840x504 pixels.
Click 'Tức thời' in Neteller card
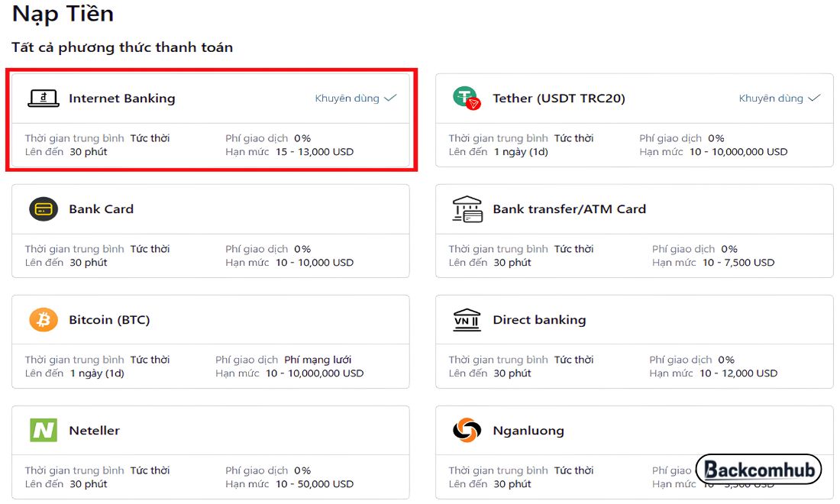[x=150, y=470]
